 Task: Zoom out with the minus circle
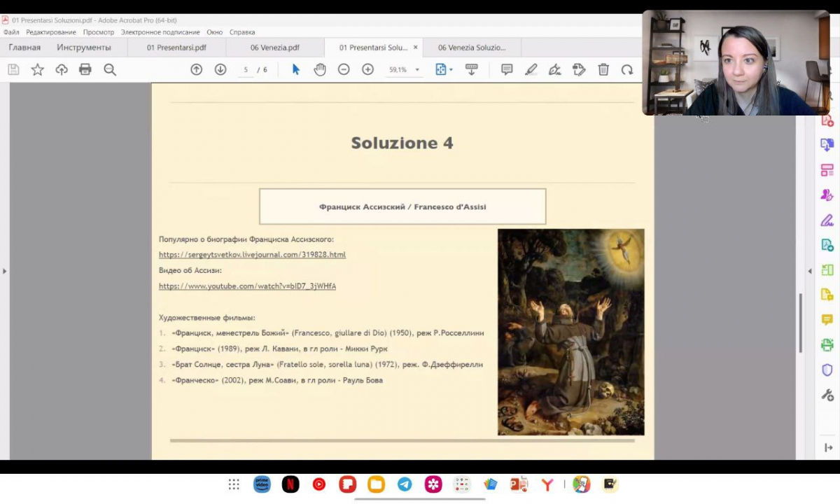pyautogui.click(x=344, y=69)
